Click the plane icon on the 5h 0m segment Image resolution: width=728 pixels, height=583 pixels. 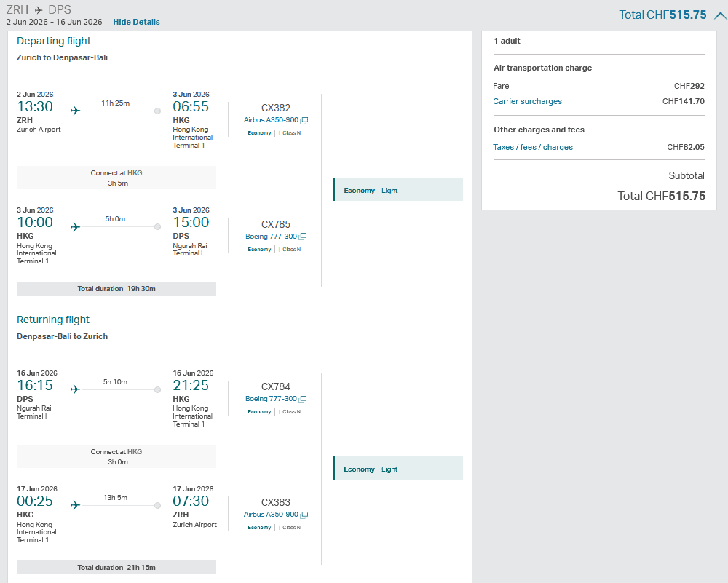[x=75, y=226]
